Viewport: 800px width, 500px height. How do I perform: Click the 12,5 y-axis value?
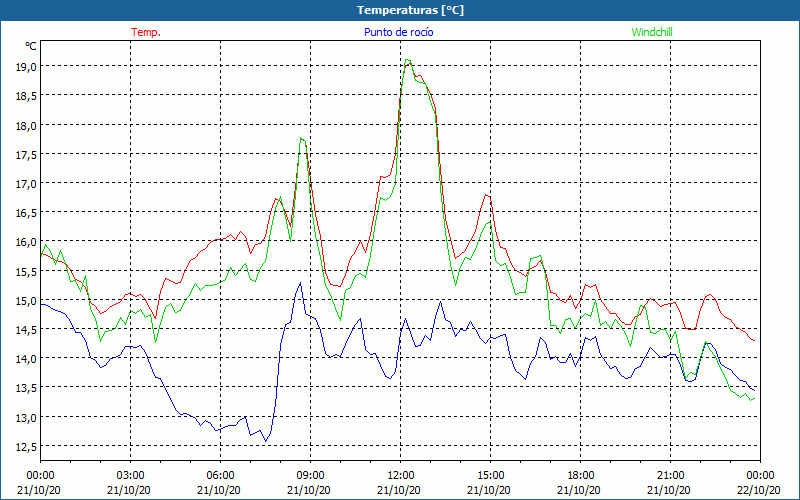point(26,446)
